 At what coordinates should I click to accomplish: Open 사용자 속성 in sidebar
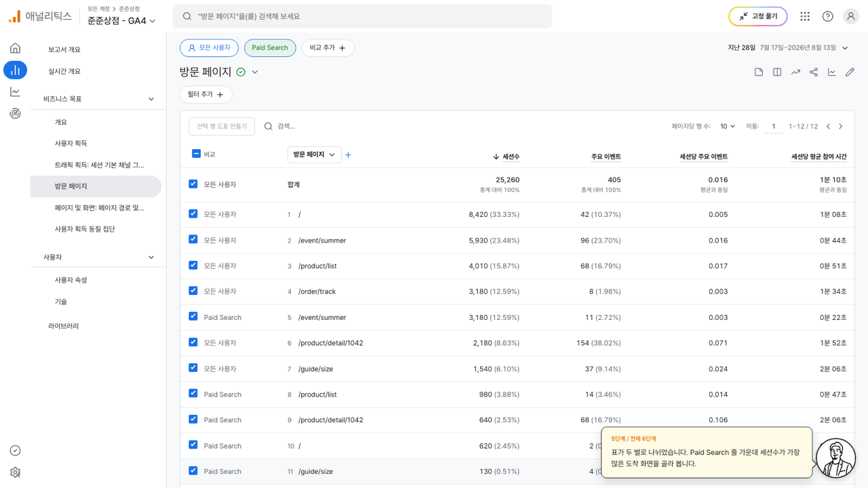pos(71,280)
